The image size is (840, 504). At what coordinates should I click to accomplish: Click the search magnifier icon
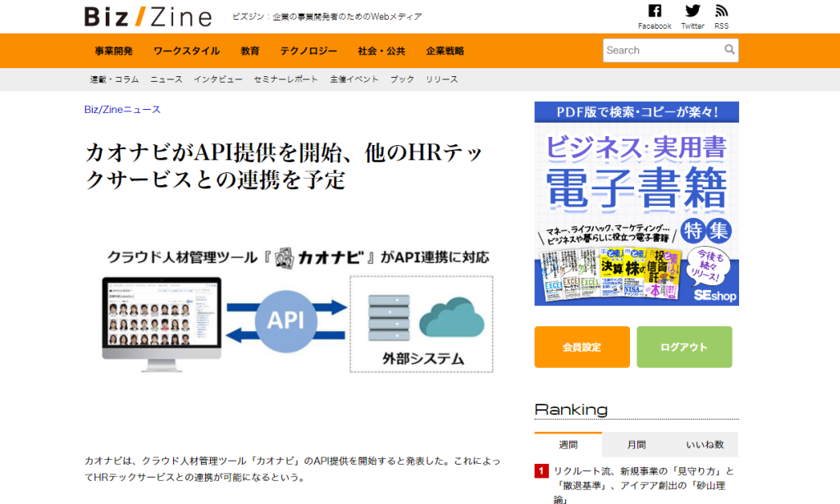pos(729,50)
